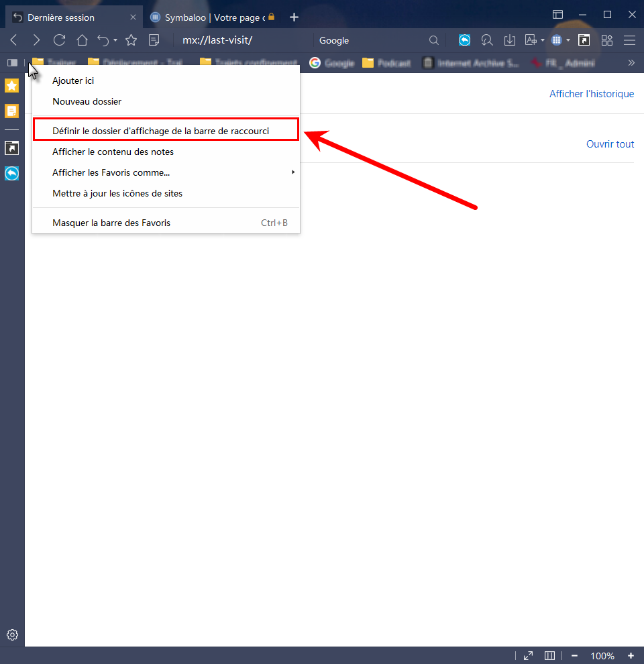This screenshot has width=644, height=664.
Task: Expand the Symbaloo extension dropdown arrow
Action: (568, 41)
